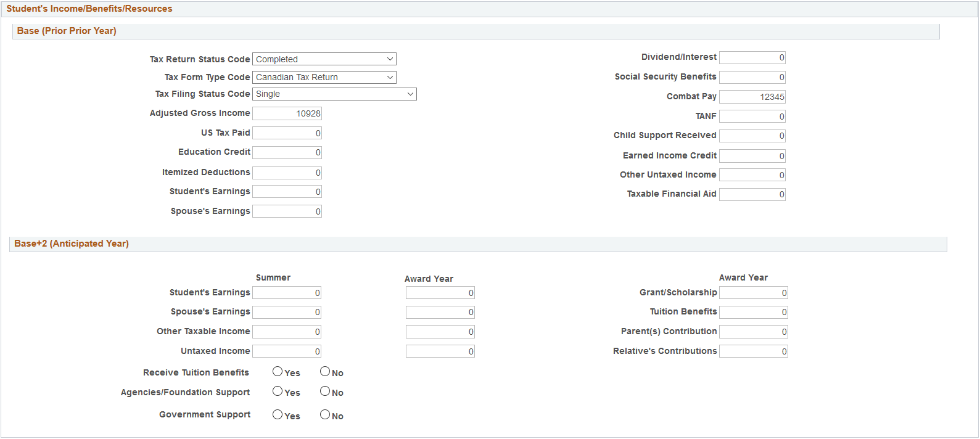The width and height of the screenshot is (980, 439).
Task: Open the Tax Filing Status Code dropdown
Action: [335, 94]
